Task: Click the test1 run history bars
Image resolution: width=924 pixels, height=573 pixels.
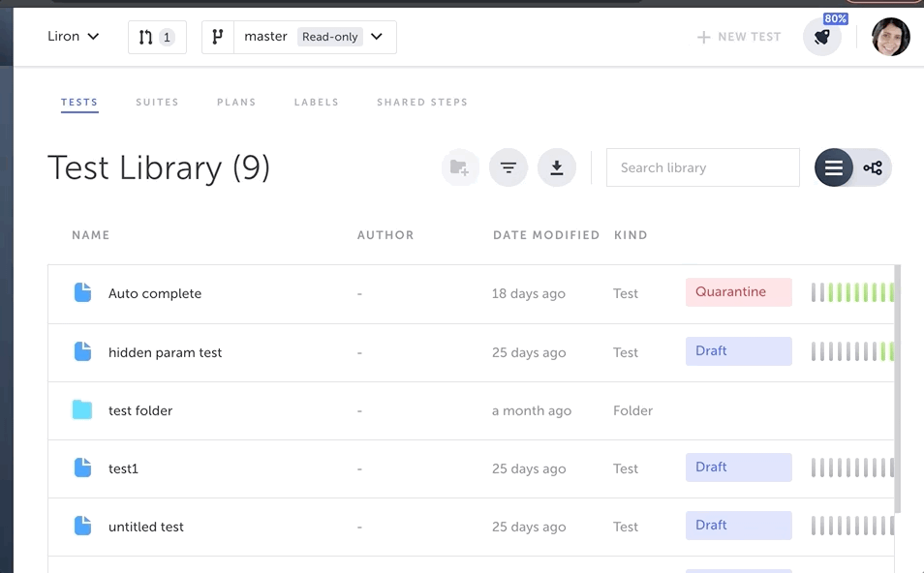Action: (852, 467)
